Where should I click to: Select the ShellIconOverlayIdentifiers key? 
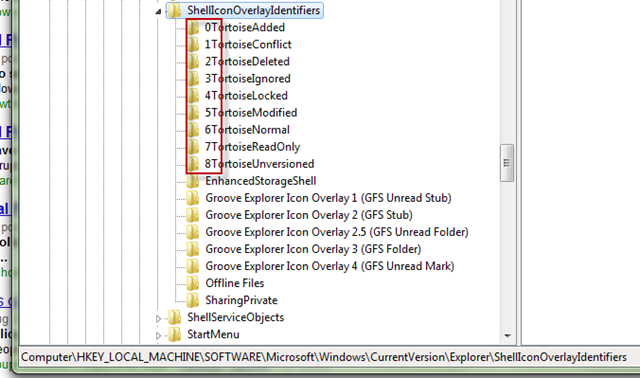click(253, 11)
